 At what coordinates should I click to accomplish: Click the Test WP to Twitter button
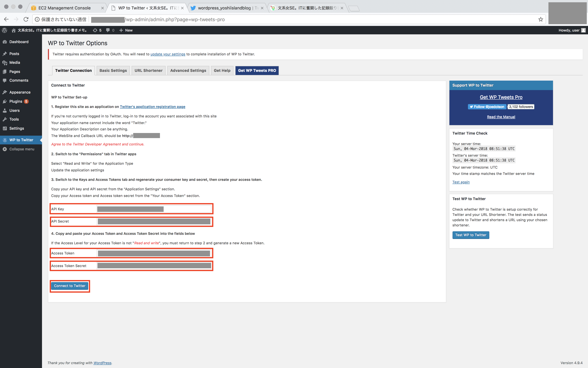click(x=471, y=235)
